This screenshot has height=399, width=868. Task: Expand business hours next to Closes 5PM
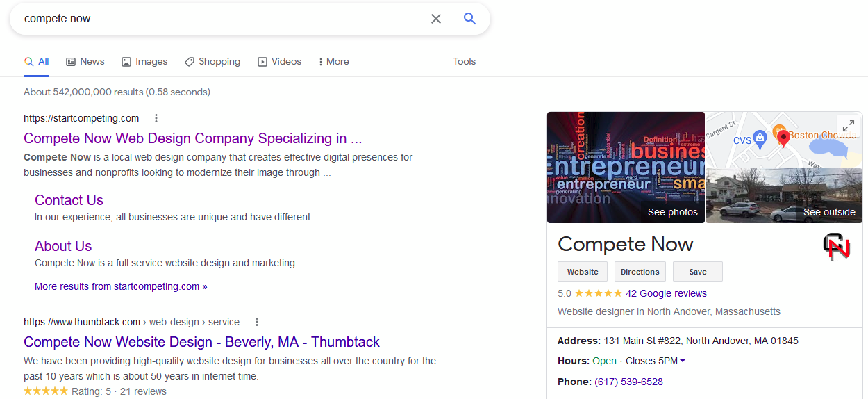pos(683,361)
